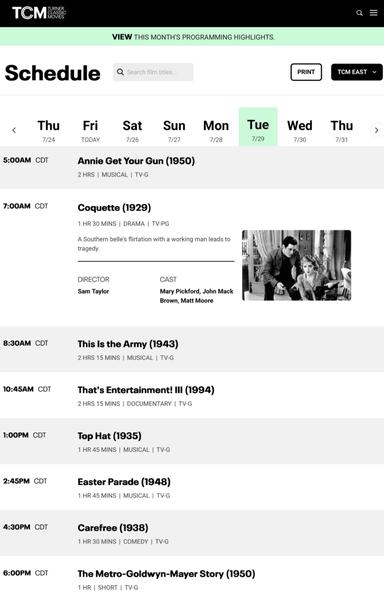The height and width of the screenshot is (599, 384).
Task: Click the TCM logo in header
Action: click(x=39, y=13)
